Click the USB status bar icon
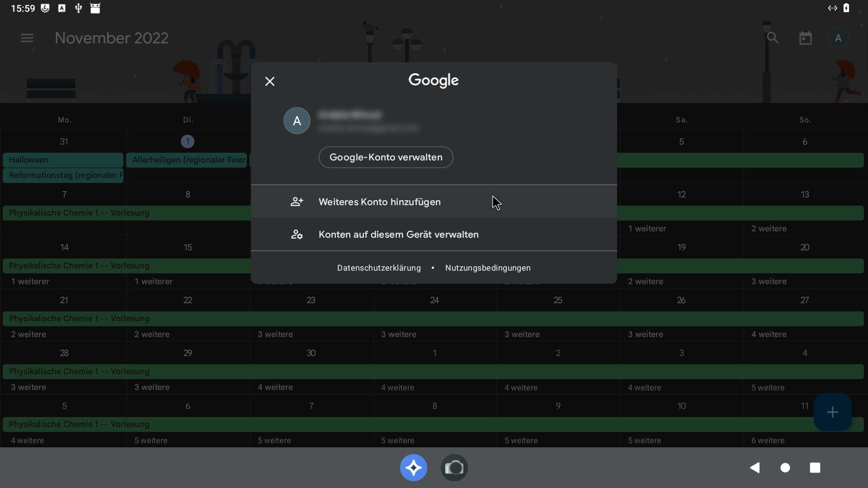This screenshot has height=488, width=868. click(x=78, y=8)
